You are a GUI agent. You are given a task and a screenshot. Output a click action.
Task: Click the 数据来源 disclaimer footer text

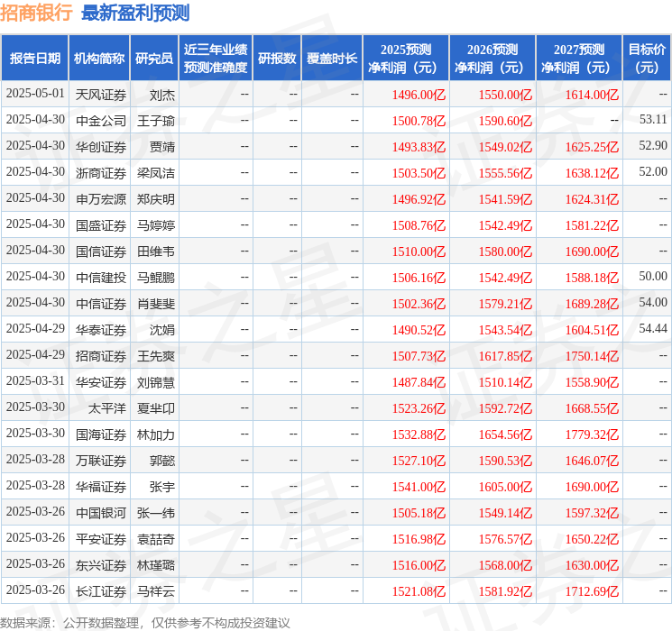coord(145,622)
